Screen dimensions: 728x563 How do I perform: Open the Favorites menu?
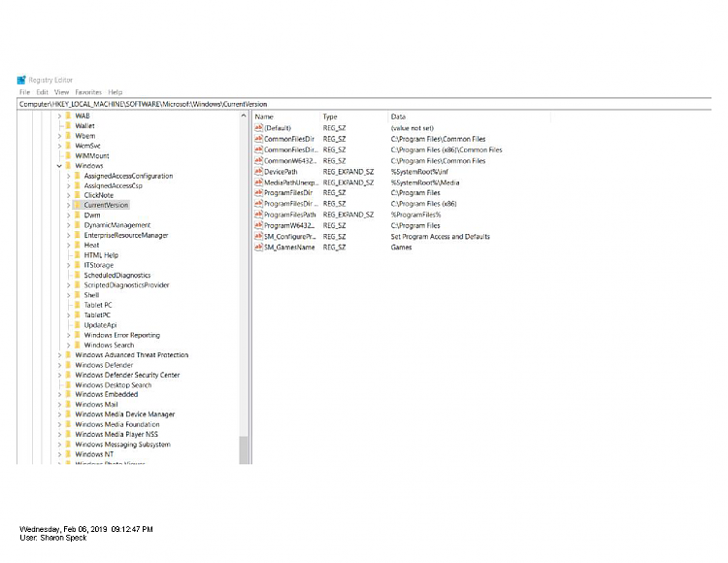tap(88, 92)
